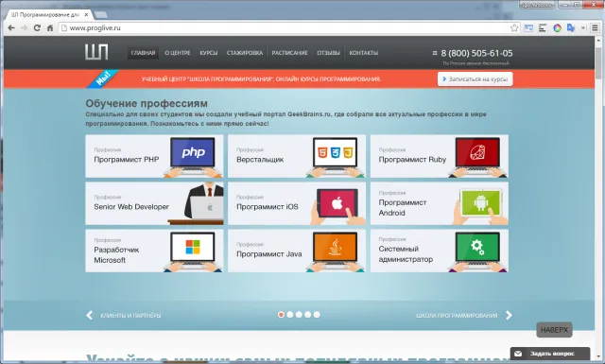Open the Программист PHP profession card
Image resolution: width=605 pixels, height=364 pixels.
[154, 156]
